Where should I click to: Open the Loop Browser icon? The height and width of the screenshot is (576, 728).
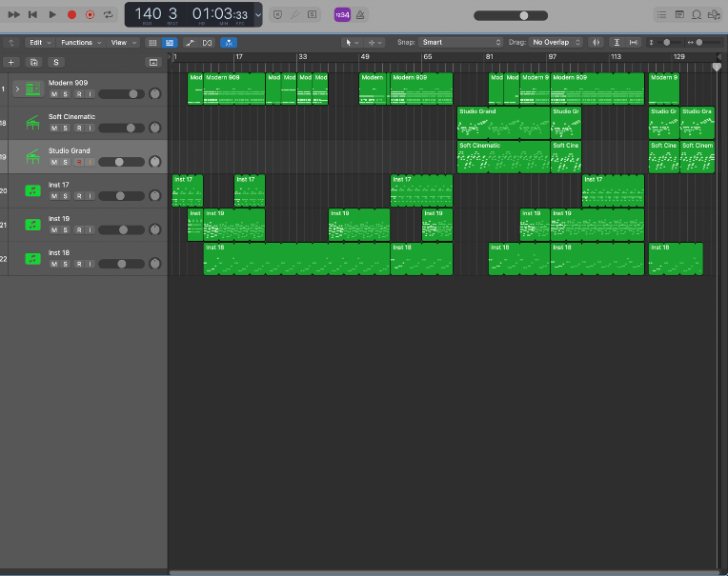[697, 15]
